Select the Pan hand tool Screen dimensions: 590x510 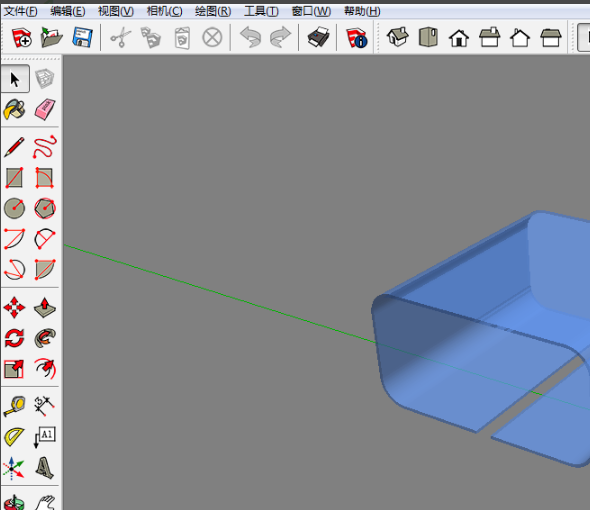[45, 502]
